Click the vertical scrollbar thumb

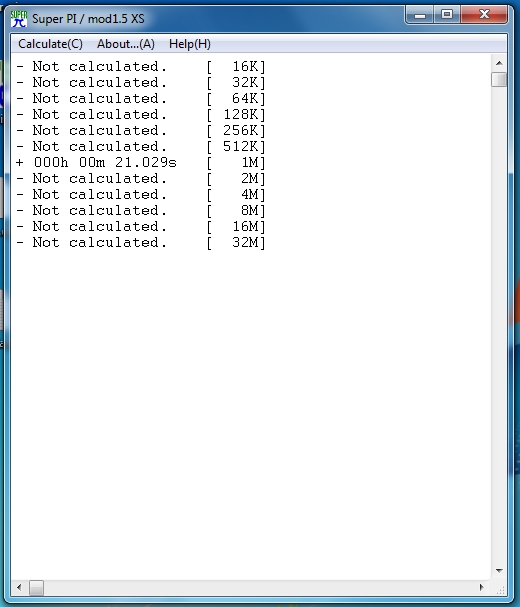tap(499, 80)
